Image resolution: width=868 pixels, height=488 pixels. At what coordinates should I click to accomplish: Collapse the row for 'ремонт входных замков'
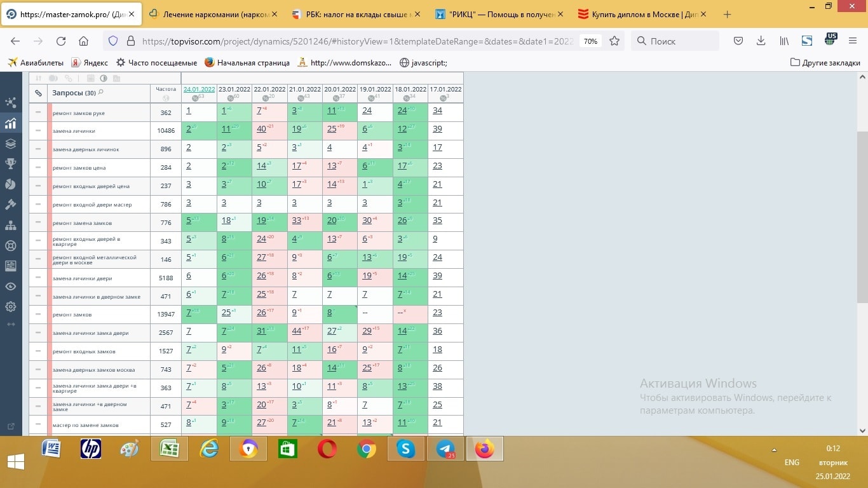pos(38,351)
